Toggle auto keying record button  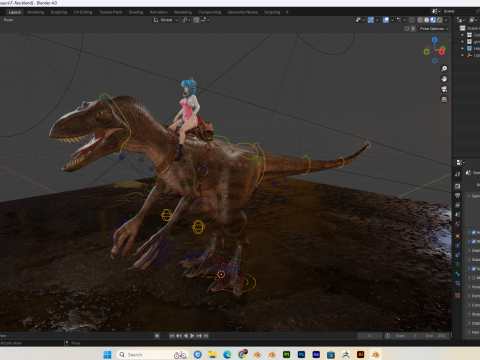click(x=157, y=336)
